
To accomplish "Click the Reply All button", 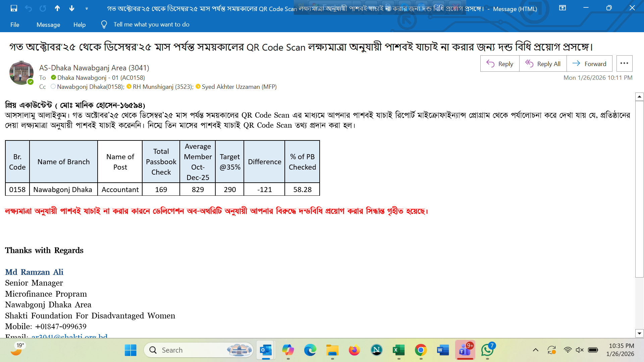I will pyautogui.click(x=543, y=64).
